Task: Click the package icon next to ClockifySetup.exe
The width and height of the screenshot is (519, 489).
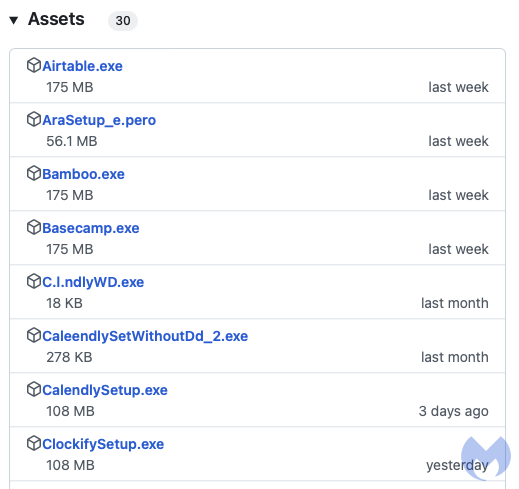Action: (34, 443)
